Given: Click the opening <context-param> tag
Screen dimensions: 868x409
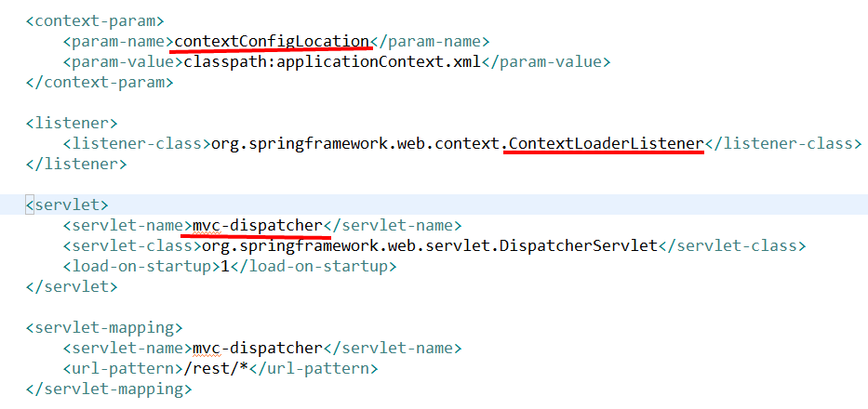Looking at the screenshot, I should 95,21.
